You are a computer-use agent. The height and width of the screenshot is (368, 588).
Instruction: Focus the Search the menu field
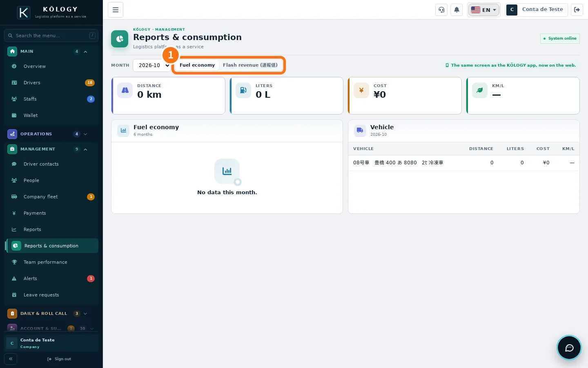[51, 36]
